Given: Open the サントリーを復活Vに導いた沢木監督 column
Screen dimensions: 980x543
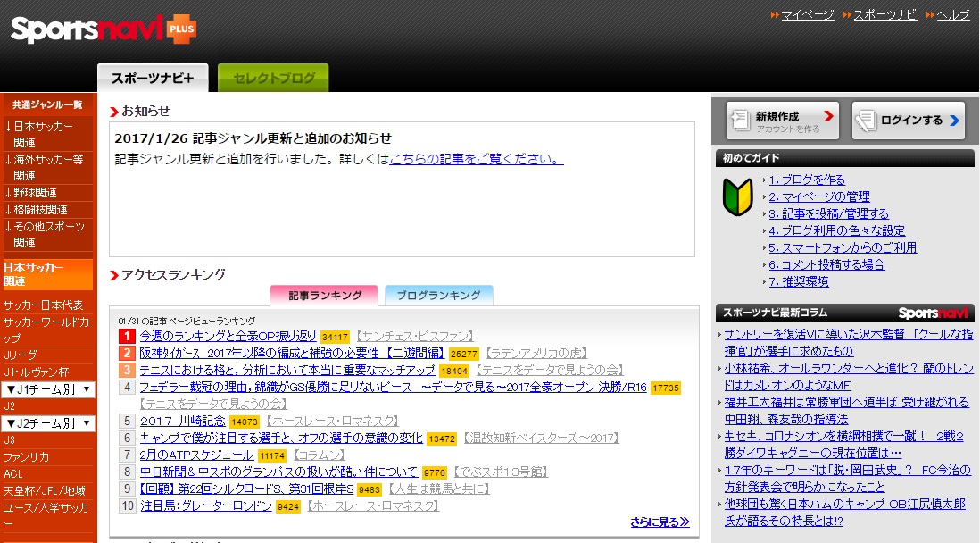Looking at the screenshot, I should (848, 343).
